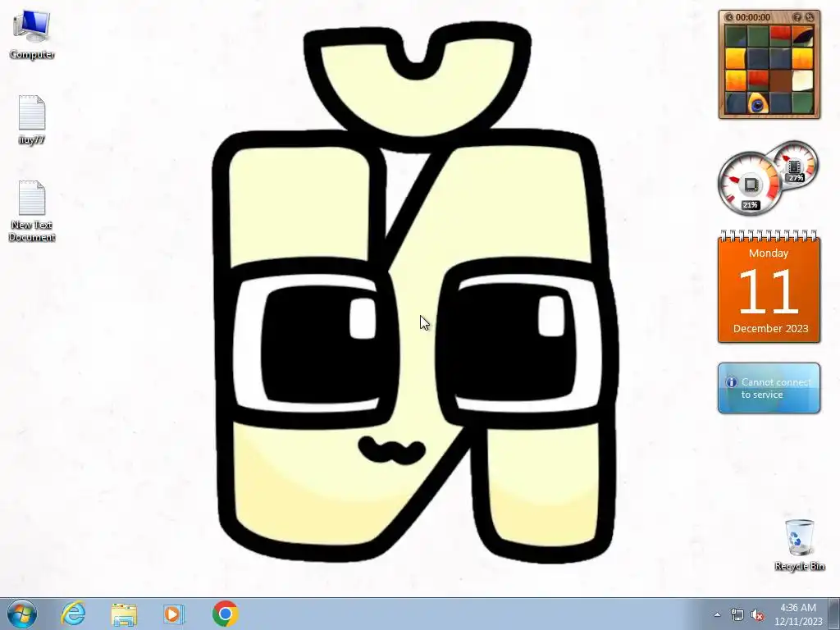Open the taskbar clock showing 4:36 AM

[x=798, y=614]
